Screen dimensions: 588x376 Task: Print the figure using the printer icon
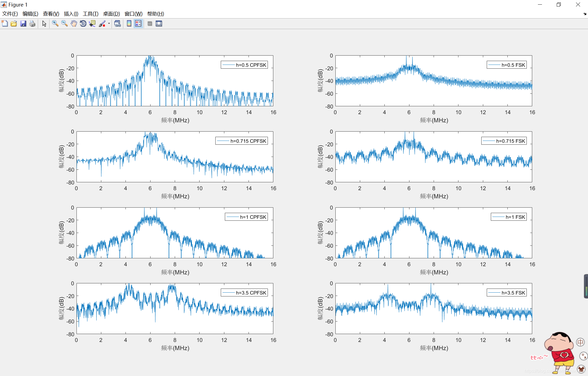coord(32,24)
